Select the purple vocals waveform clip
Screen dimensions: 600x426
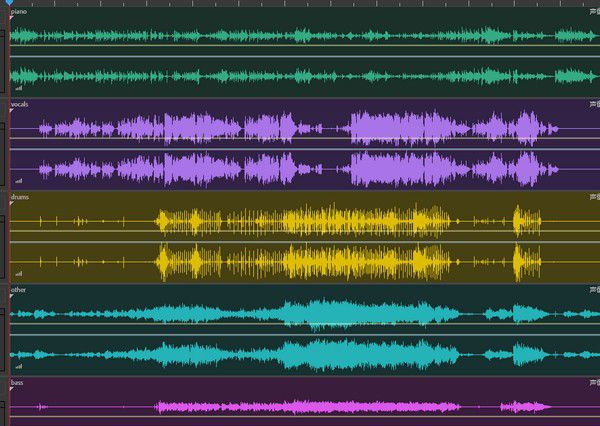(305, 145)
